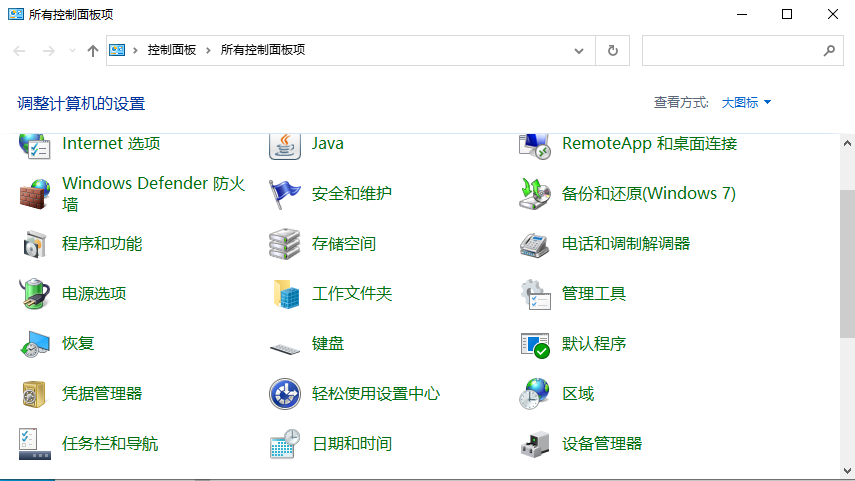Open the 轻松使用设置中心 text link
The height and width of the screenshot is (481, 855).
[x=376, y=394]
